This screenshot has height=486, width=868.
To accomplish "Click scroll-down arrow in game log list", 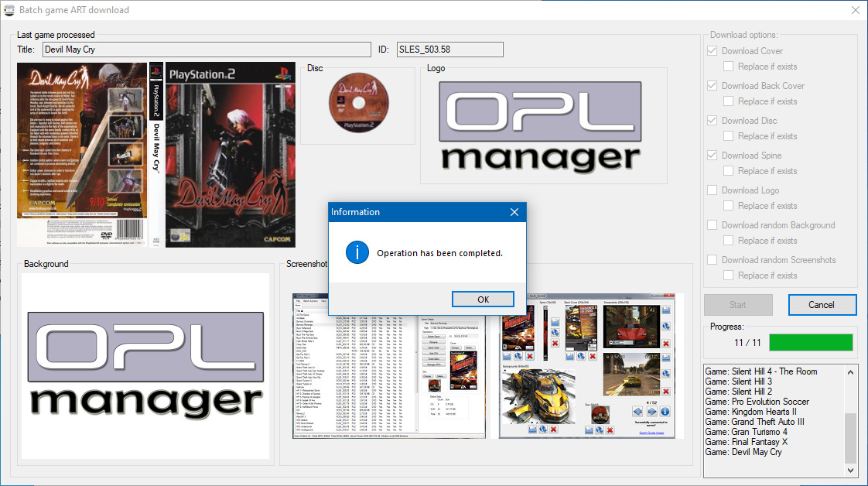I will (851, 471).
